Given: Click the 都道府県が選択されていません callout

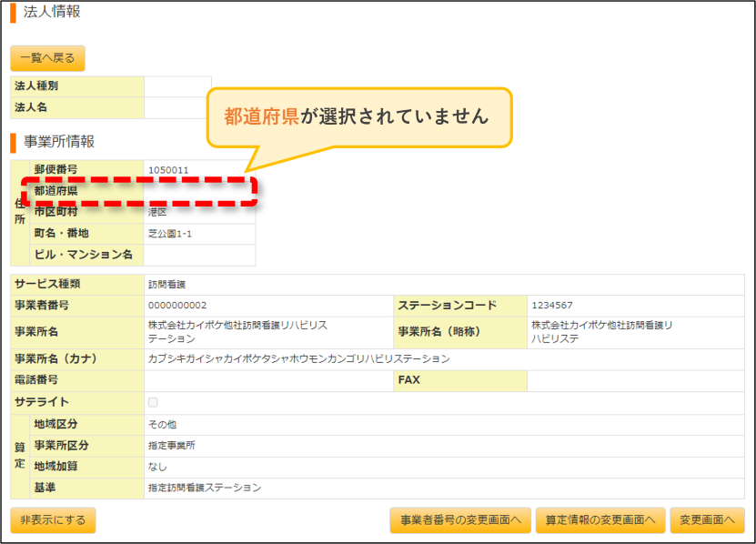Looking at the screenshot, I should click(359, 117).
